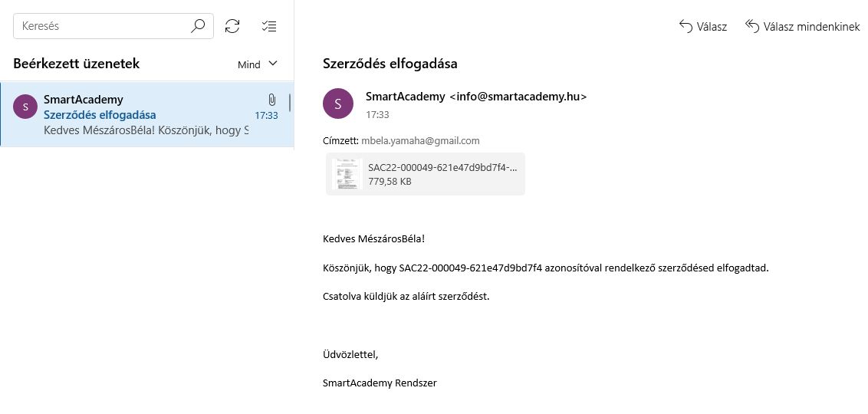The width and height of the screenshot is (868, 414).
Task: Click the sender avatar in the reading pane
Action: click(x=338, y=104)
